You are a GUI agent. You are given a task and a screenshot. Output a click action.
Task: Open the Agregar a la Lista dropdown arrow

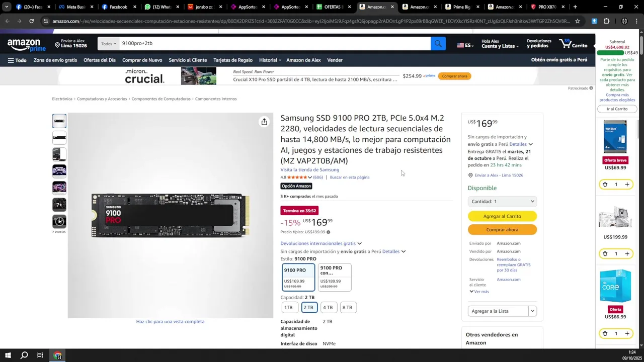tap(532, 311)
